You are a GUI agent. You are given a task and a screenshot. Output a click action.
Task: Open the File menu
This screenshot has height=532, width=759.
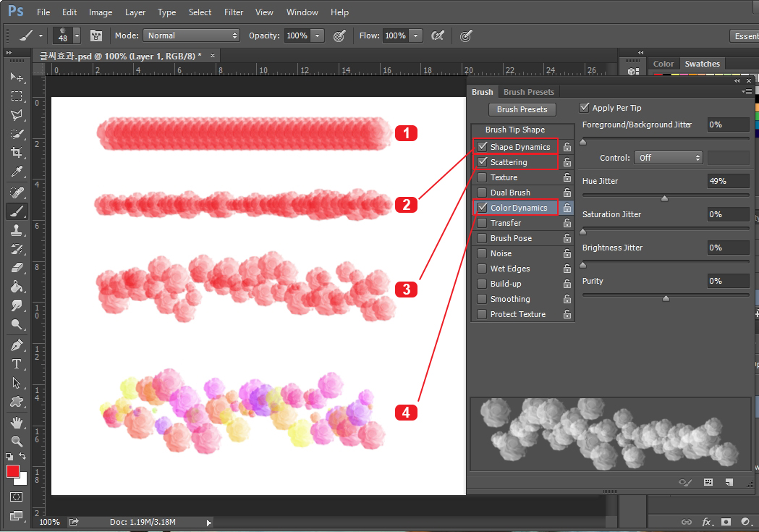(x=43, y=12)
